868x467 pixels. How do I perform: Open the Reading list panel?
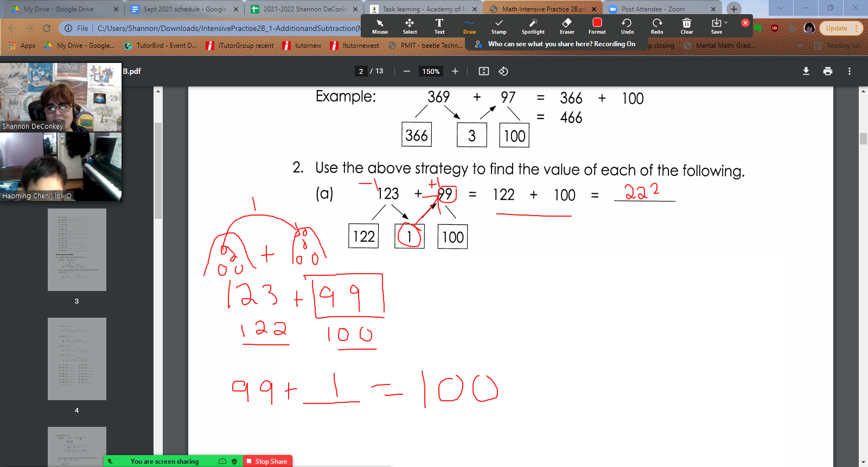tap(837, 46)
